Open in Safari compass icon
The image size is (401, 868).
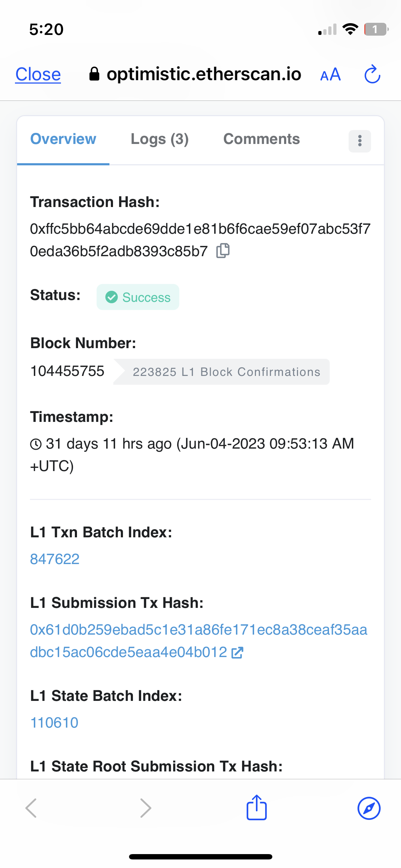(x=369, y=808)
